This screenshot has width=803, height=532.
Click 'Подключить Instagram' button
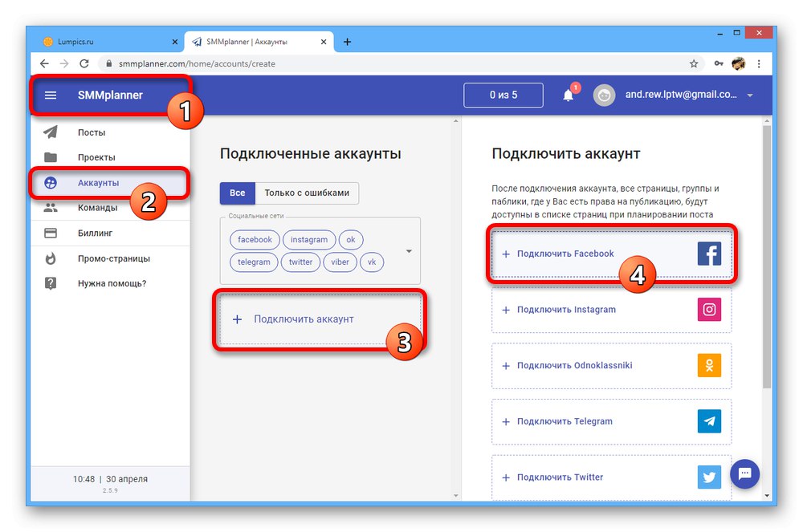coord(611,310)
